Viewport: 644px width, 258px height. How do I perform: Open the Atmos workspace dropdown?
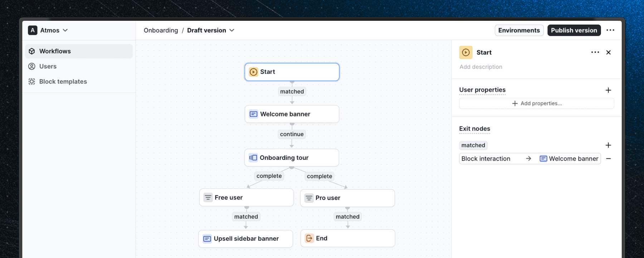(x=48, y=30)
